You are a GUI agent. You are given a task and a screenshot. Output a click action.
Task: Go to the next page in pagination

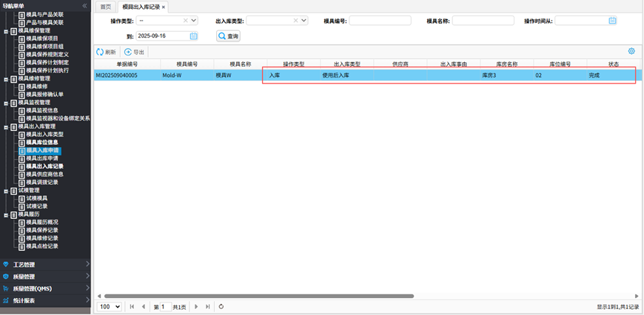click(x=196, y=306)
